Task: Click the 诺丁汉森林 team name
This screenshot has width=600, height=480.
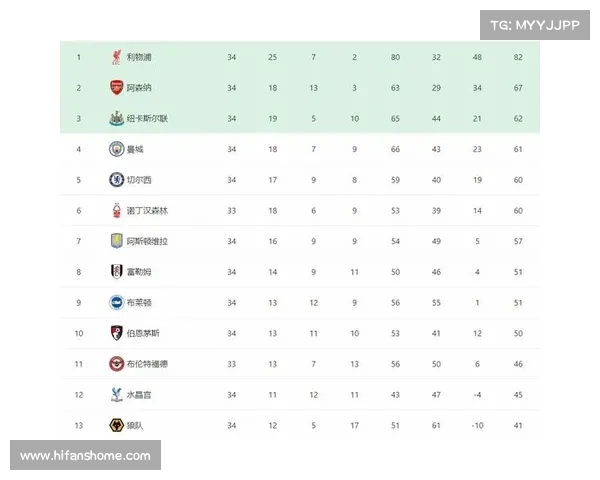Action: coord(147,210)
